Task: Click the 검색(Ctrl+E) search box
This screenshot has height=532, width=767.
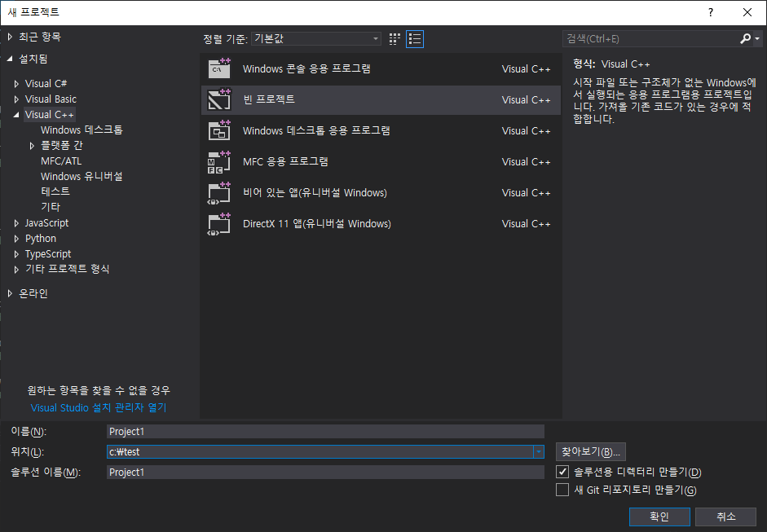Action: point(650,38)
